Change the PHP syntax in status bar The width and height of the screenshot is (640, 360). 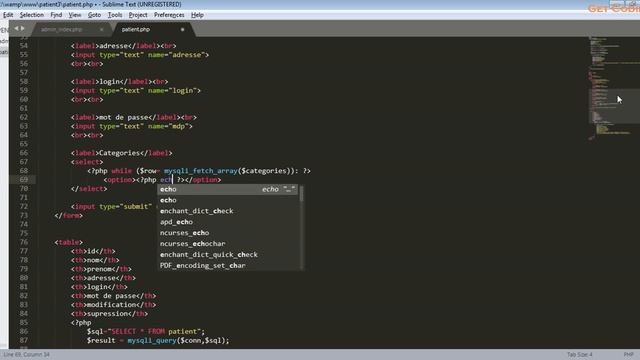coord(629,354)
